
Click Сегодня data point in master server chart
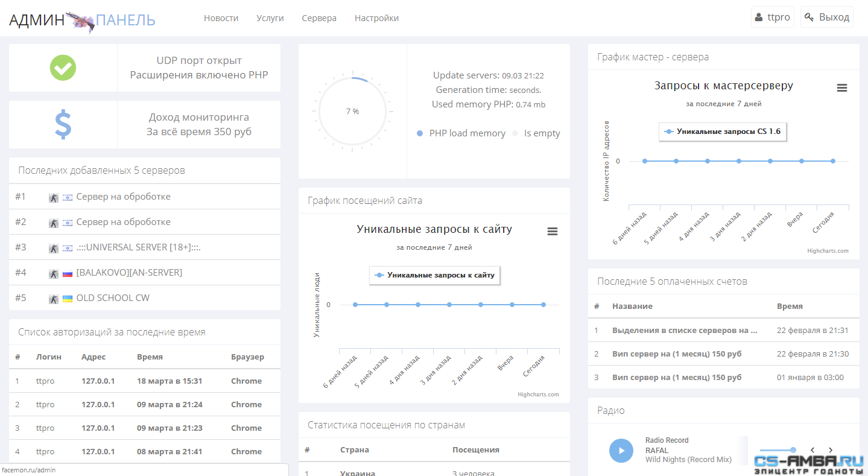(x=833, y=161)
